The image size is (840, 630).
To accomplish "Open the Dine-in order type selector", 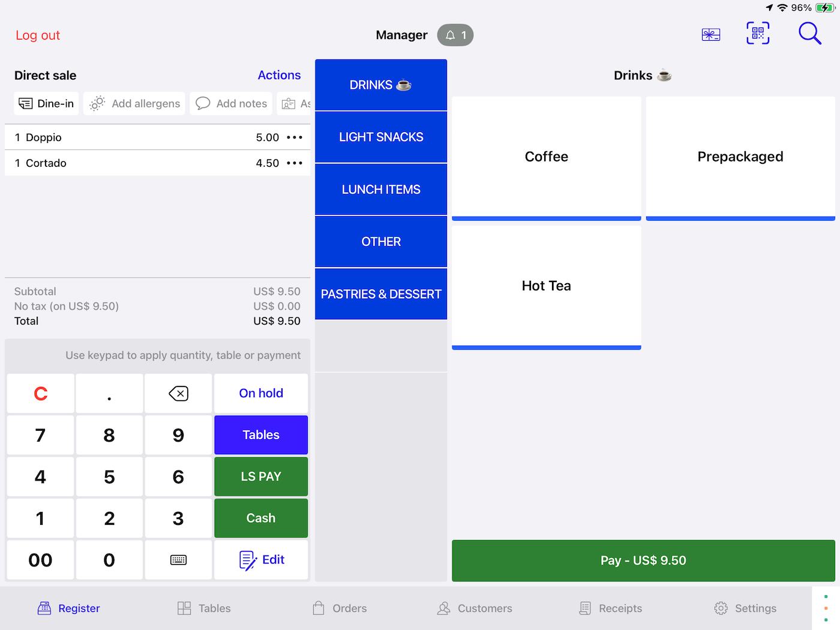I will coord(46,103).
